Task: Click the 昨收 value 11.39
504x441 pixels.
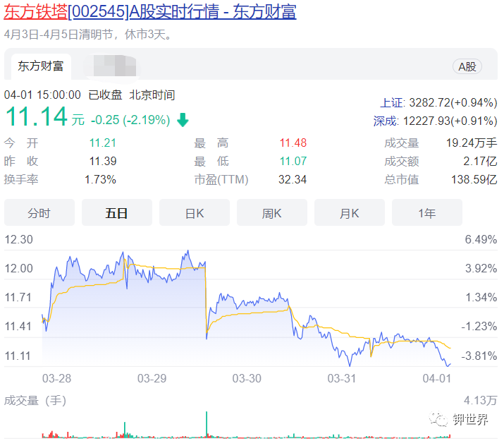Action: pos(103,161)
